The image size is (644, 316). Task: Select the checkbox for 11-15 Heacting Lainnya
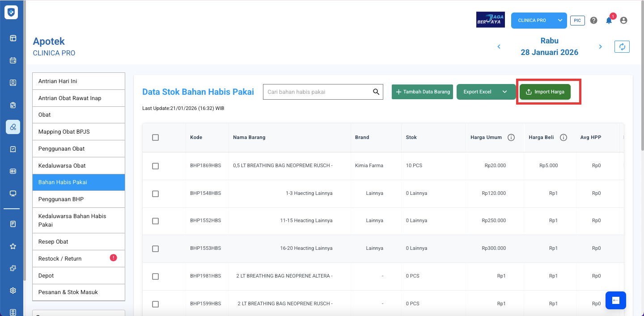point(155,221)
